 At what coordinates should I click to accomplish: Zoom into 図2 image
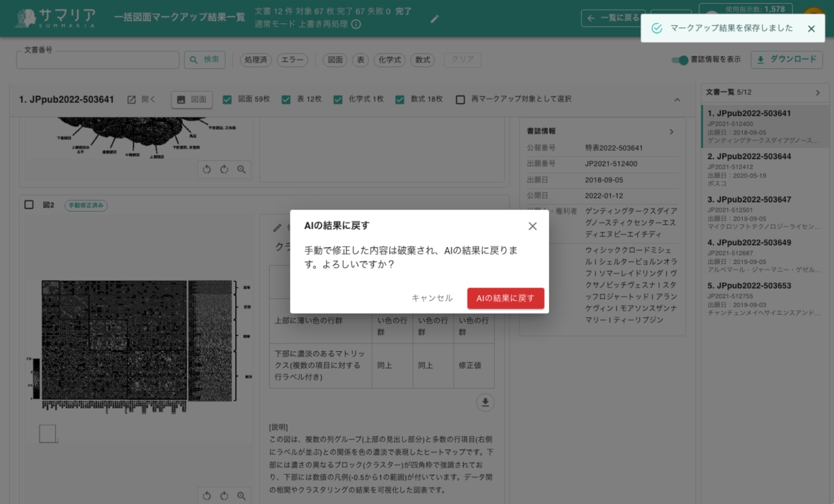pyautogui.click(x=242, y=496)
